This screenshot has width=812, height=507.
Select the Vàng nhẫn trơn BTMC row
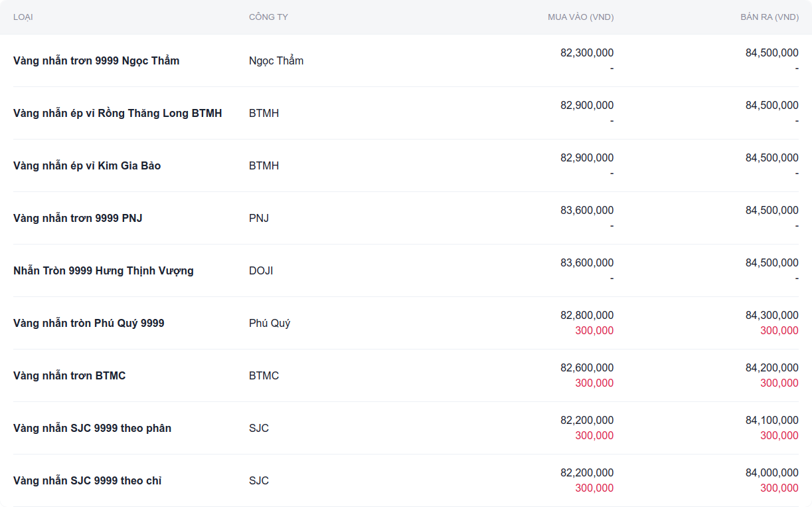70,376
